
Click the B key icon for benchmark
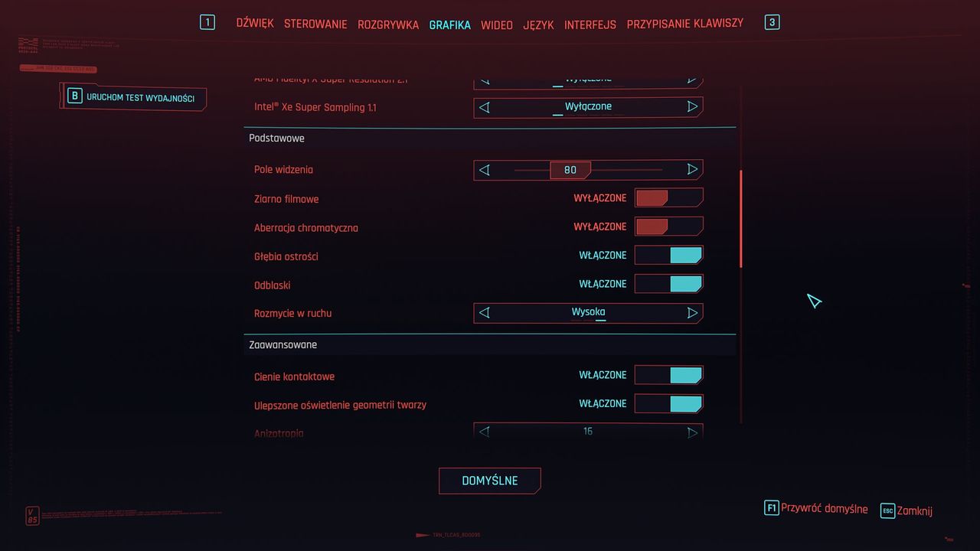74,96
